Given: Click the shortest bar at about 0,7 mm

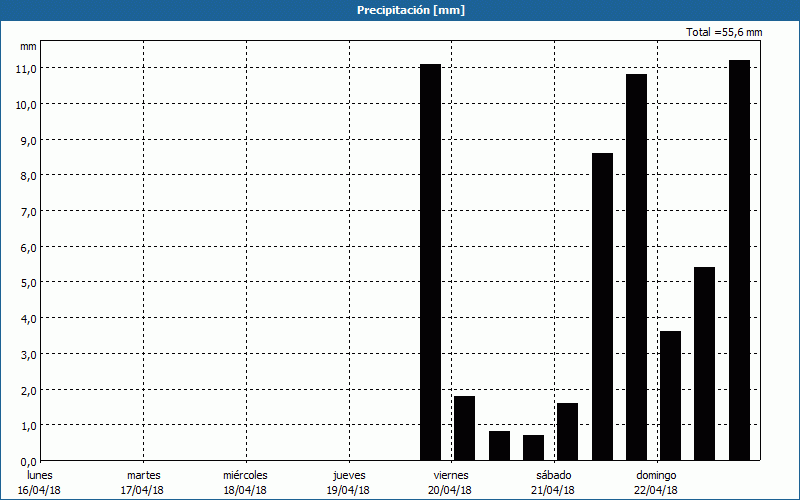Looking at the screenshot, I should coord(533,447).
